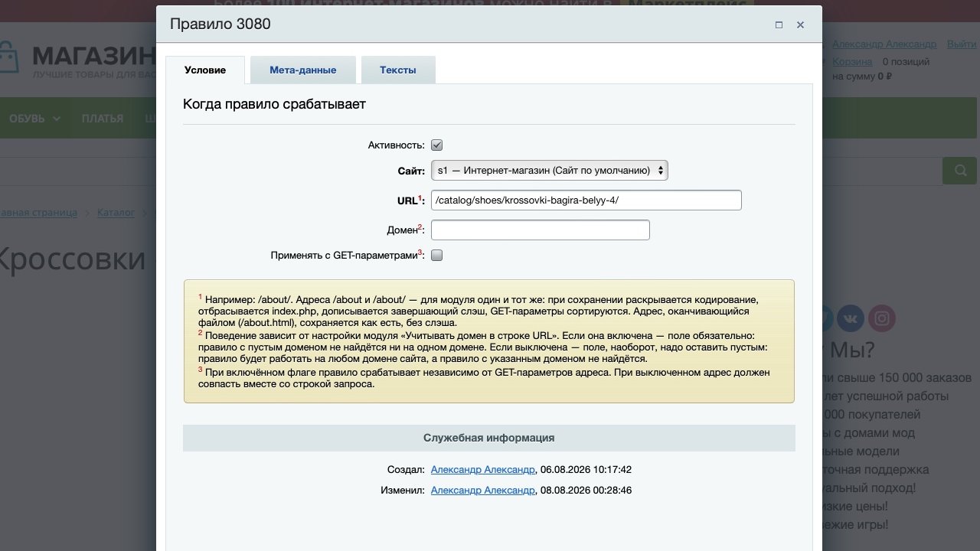This screenshot has height=551, width=980.
Task: Open the Сайт dropdown selector
Action: [x=550, y=171]
